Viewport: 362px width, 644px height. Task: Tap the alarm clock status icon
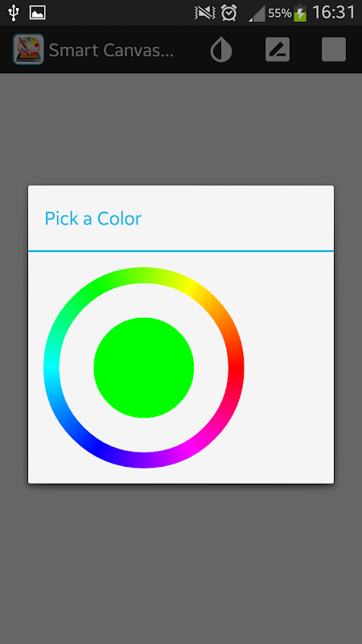pos(229,13)
